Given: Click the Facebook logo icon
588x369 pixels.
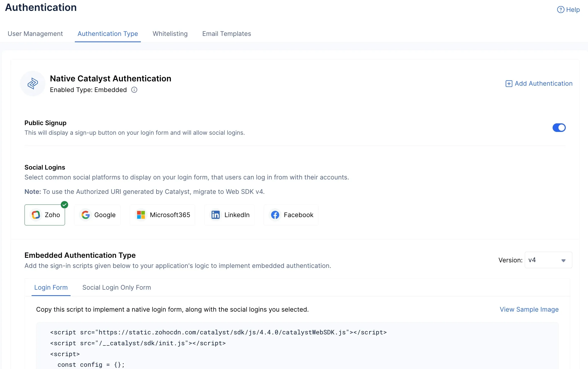Looking at the screenshot, I should click(275, 215).
